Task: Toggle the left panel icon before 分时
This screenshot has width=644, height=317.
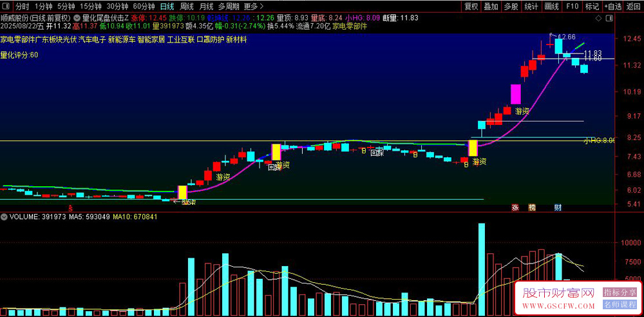Action: tap(6, 6)
